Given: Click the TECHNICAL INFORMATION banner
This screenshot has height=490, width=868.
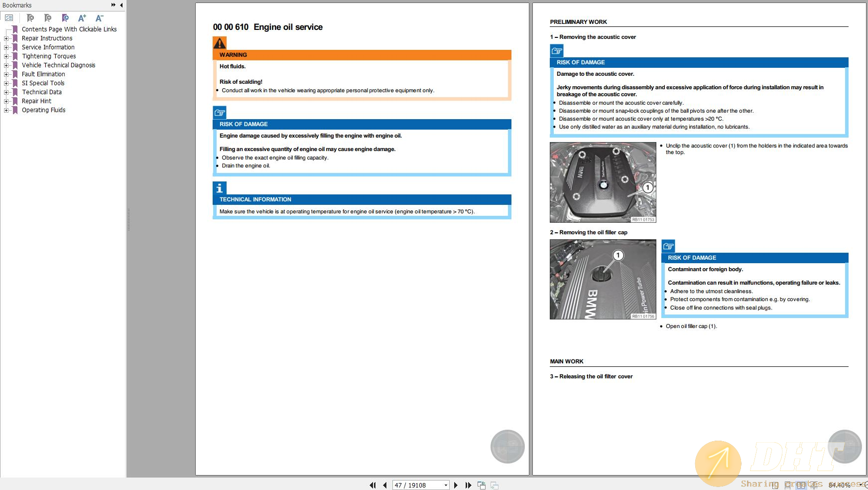Looking at the screenshot, I should click(362, 199).
